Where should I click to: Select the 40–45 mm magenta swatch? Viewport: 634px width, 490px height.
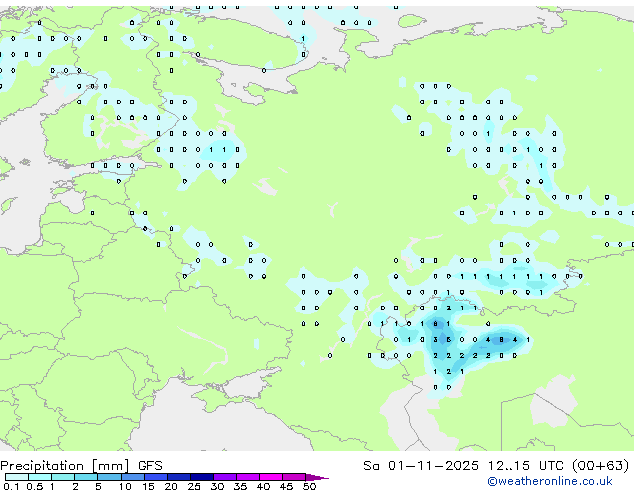click(x=271, y=477)
